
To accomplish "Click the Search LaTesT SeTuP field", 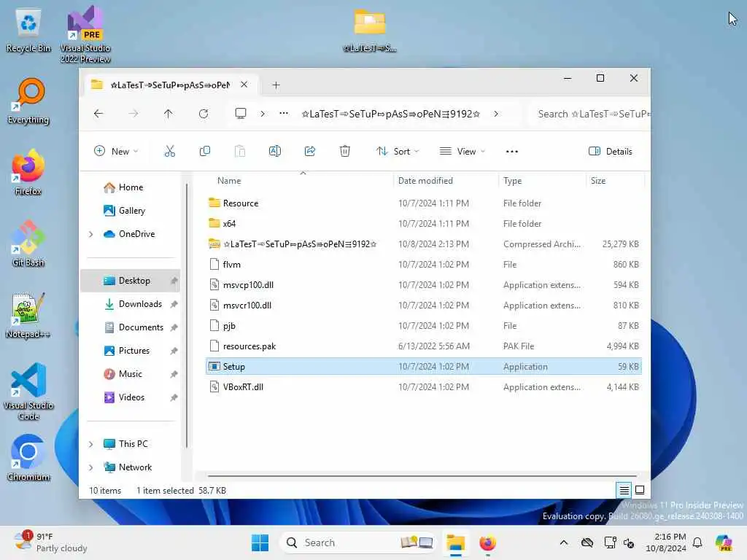I will coord(589,114).
